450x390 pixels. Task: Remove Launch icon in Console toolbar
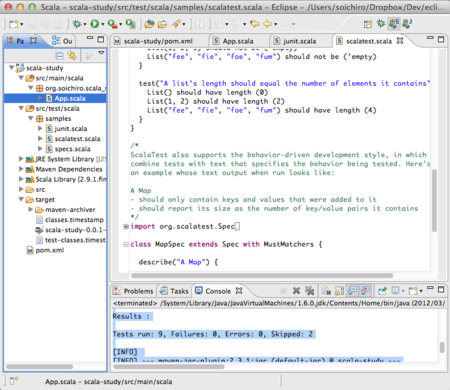(296, 291)
